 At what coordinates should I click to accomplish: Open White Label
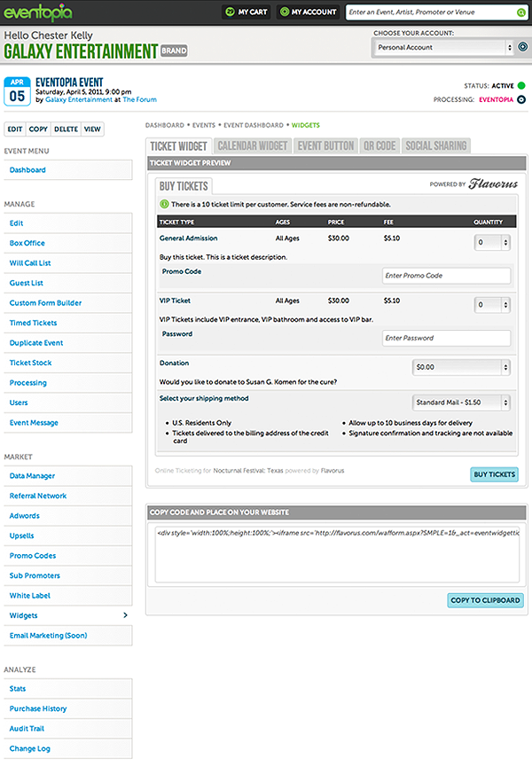click(67, 596)
